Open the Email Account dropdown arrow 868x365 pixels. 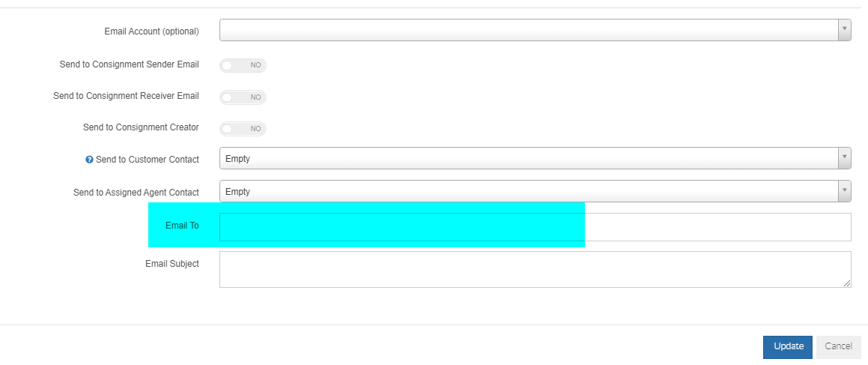click(844, 30)
